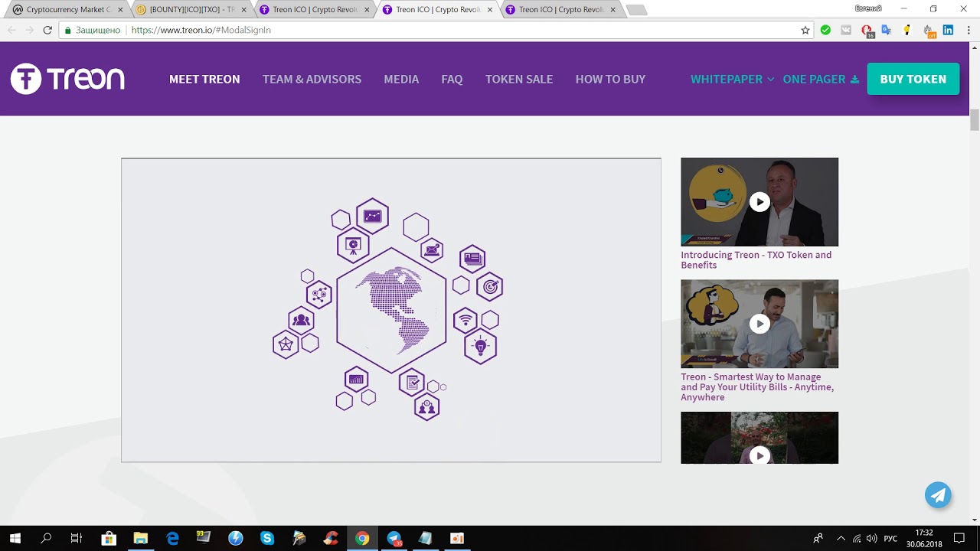
Task: Click the Treon logo in the header
Action: (67, 79)
